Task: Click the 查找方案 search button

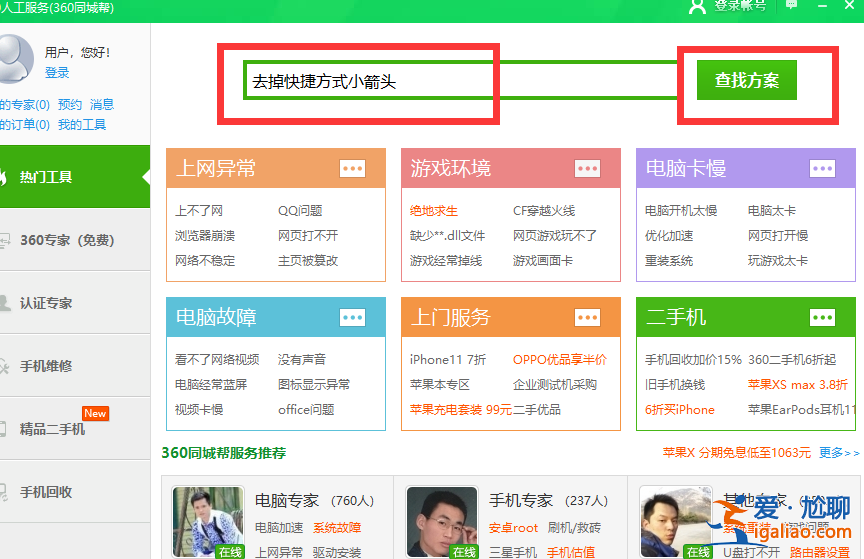Action: coord(747,80)
